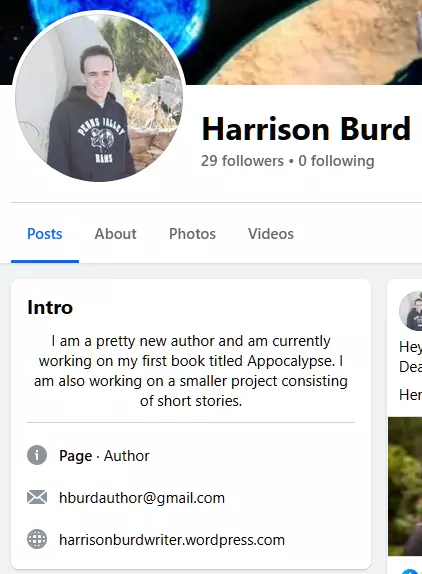Open the About tab
422x574 pixels.
point(115,234)
